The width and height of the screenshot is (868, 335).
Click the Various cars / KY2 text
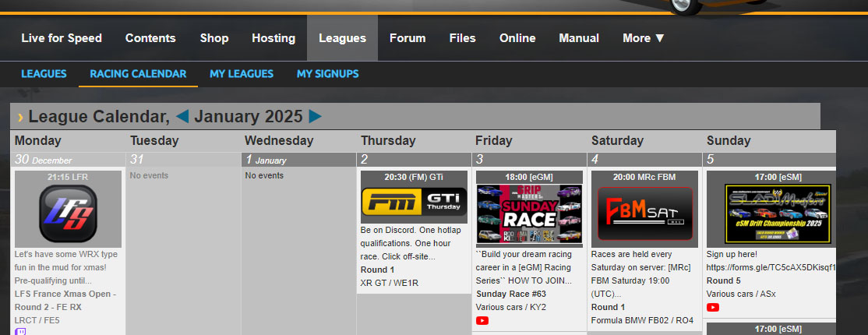tap(510, 307)
